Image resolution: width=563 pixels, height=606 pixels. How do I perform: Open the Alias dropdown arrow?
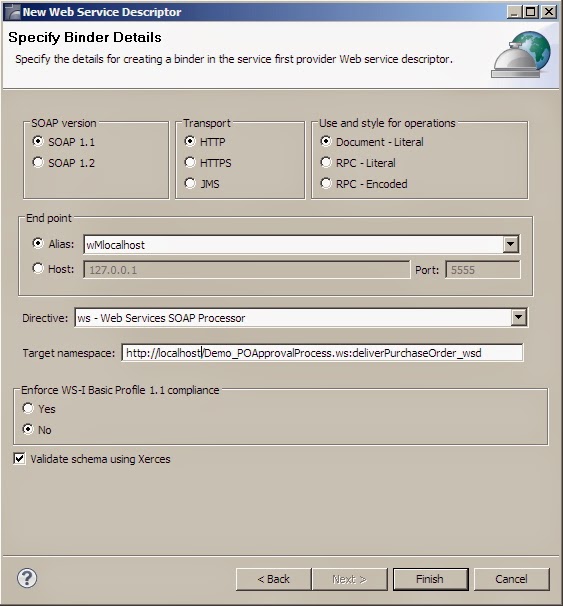pos(510,244)
